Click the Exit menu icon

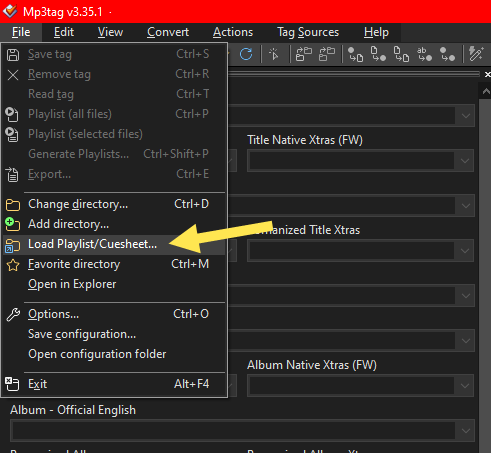12,384
